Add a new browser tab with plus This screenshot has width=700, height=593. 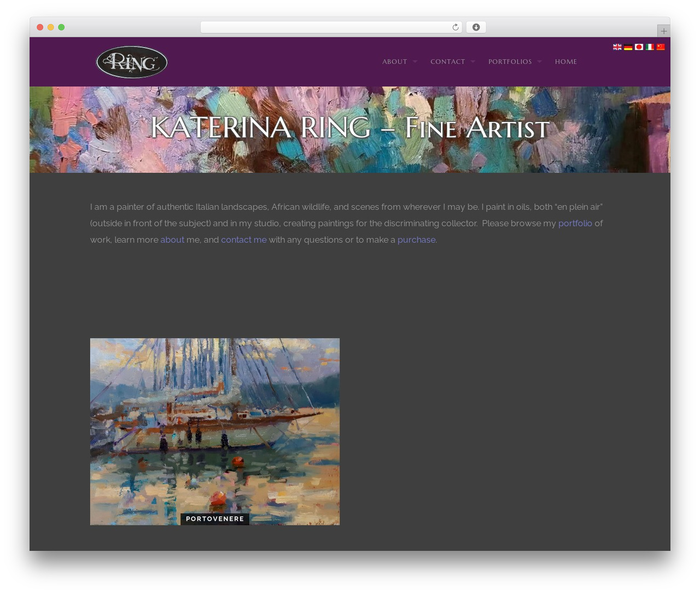[x=664, y=31]
